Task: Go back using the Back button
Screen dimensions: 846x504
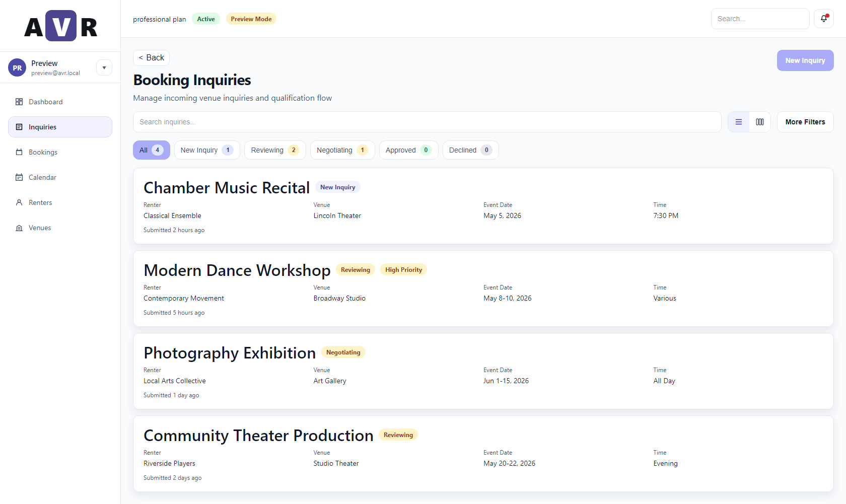Action: pyautogui.click(x=151, y=58)
